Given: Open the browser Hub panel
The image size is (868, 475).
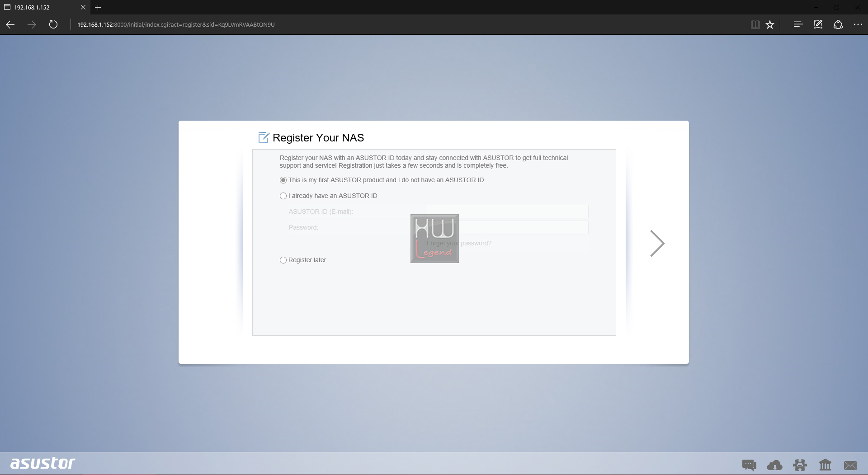Looking at the screenshot, I should coord(798,24).
